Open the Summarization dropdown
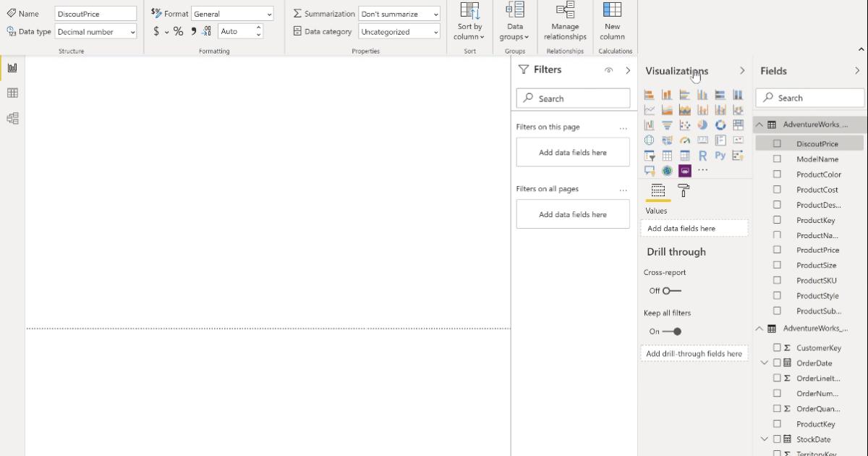Image resolution: width=868 pixels, height=456 pixels. (399, 13)
